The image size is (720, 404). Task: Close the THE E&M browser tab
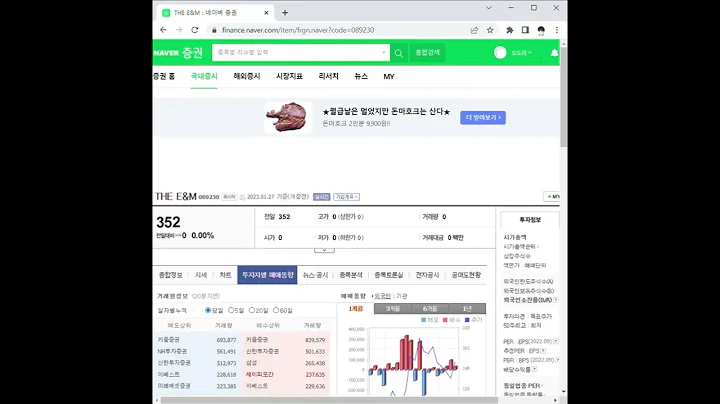(x=266, y=13)
